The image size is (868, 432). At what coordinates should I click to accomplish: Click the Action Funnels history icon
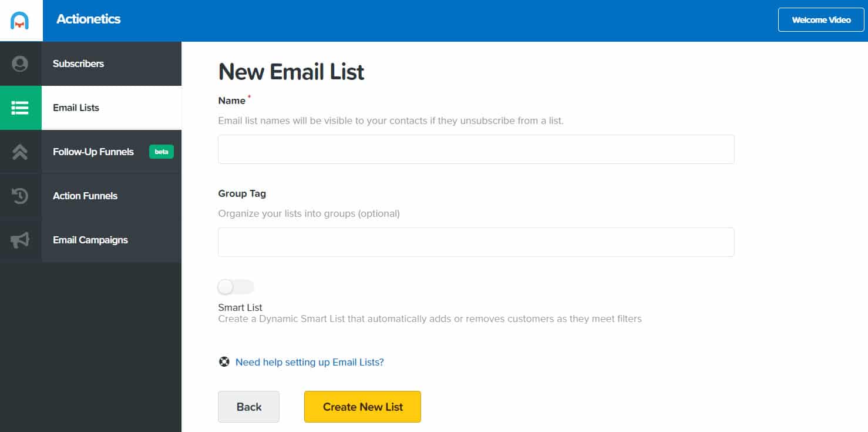click(20, 196)
